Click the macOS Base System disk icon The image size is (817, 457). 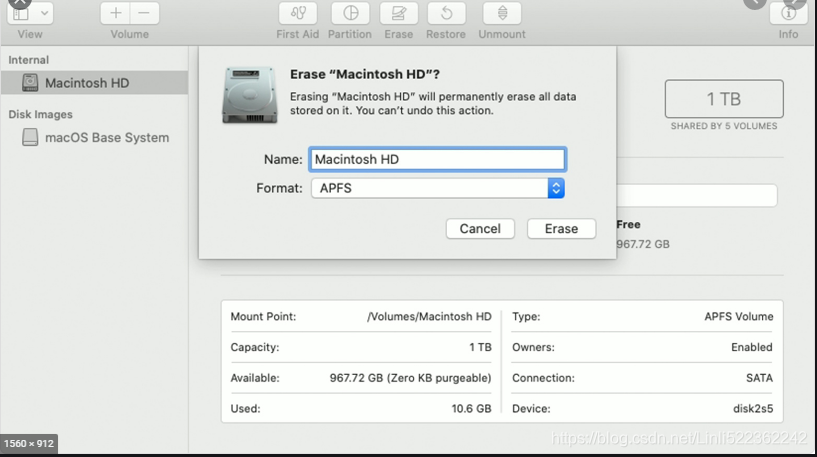(30, 138)
